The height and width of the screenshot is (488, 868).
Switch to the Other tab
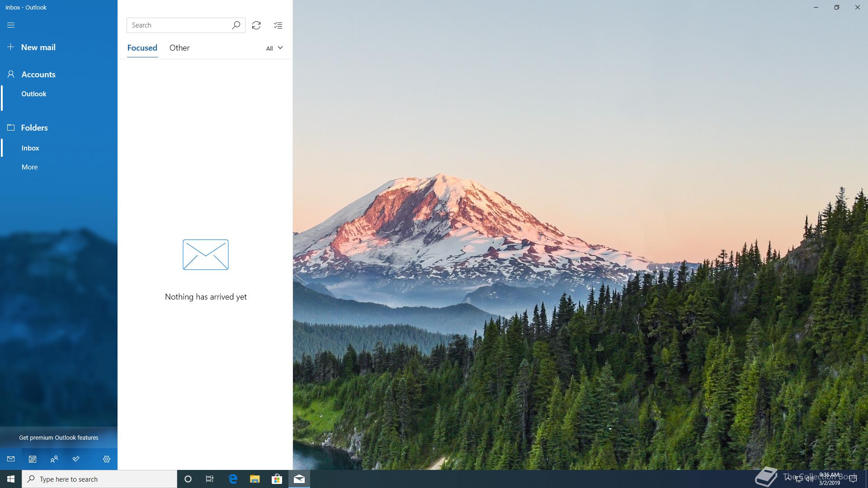179,48
